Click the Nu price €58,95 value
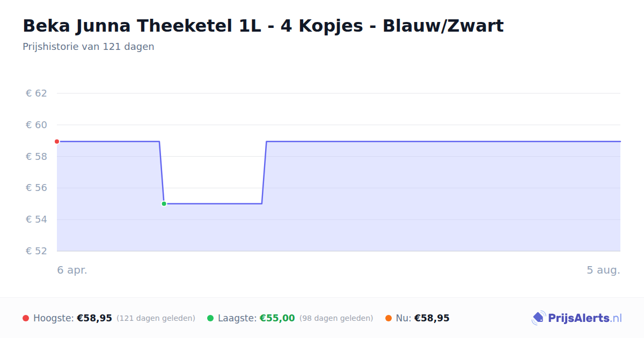 432,318
